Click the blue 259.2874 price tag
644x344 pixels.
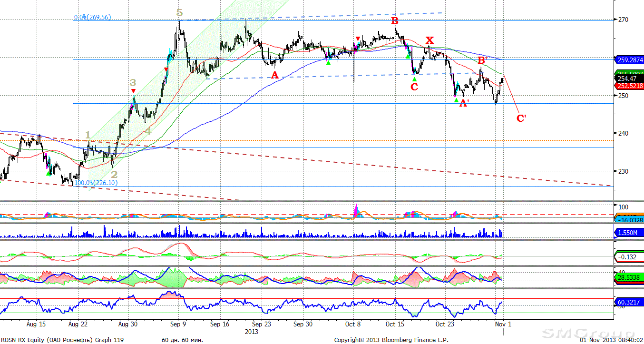coord(629,60)
